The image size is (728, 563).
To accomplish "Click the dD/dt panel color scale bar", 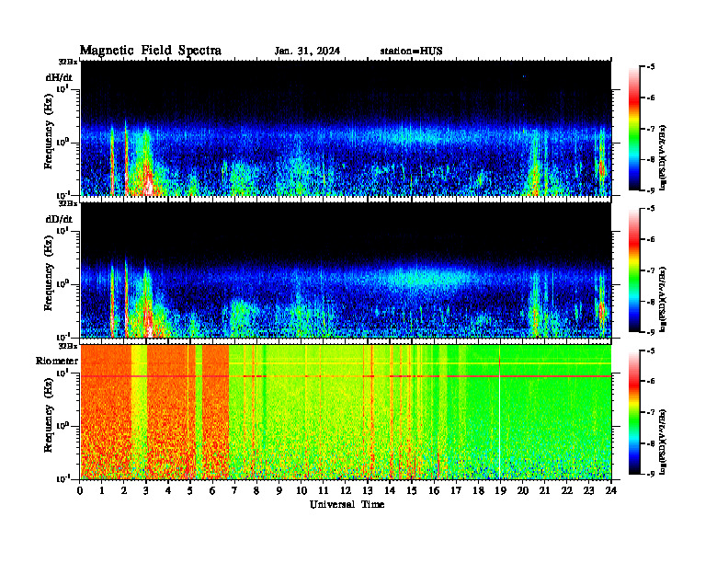I will (633, 270).
